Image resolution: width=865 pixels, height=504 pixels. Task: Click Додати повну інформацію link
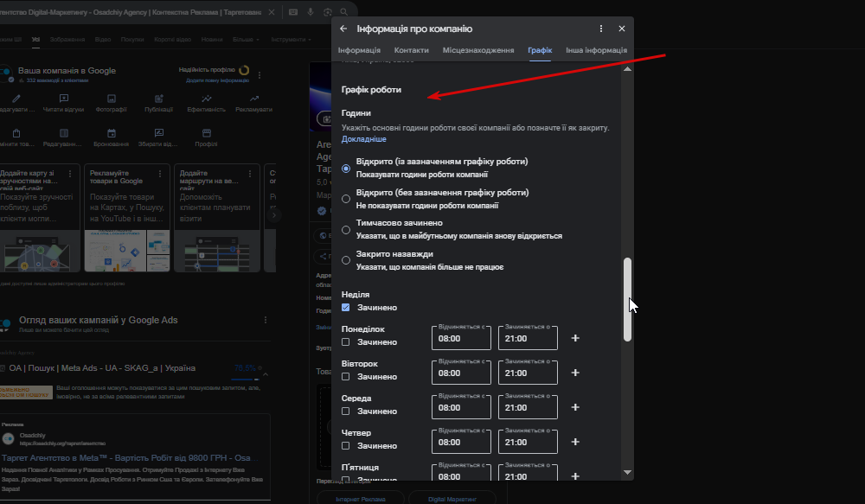217,80
